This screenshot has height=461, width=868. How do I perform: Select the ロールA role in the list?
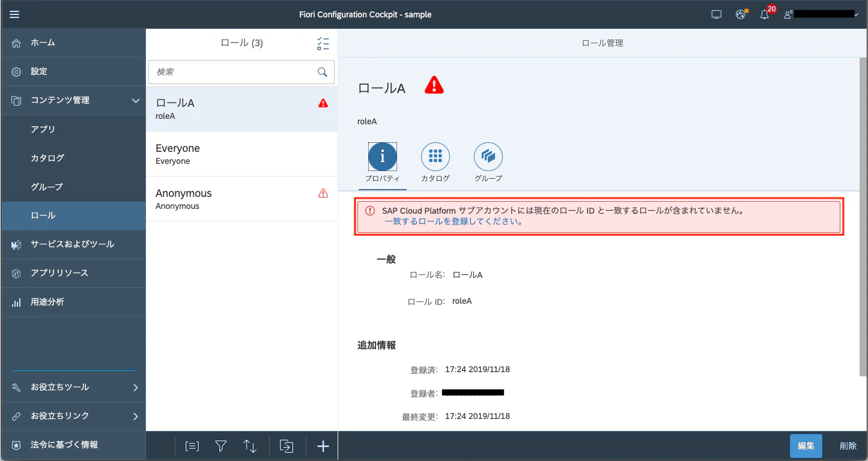[241, 109]
